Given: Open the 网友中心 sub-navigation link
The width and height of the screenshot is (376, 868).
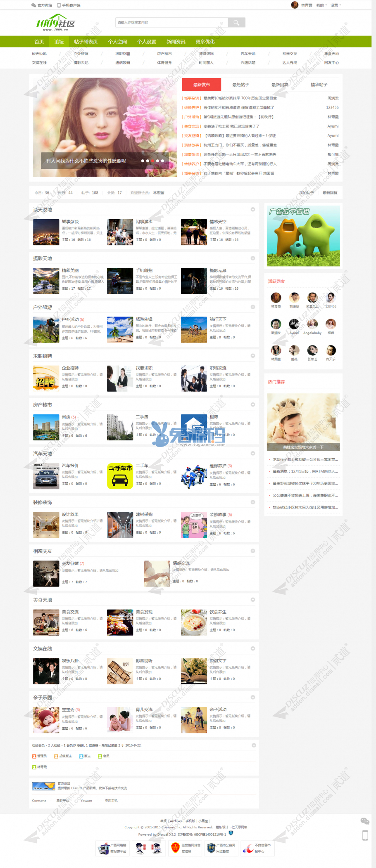Looking at the screenshot, I should 331,63.
